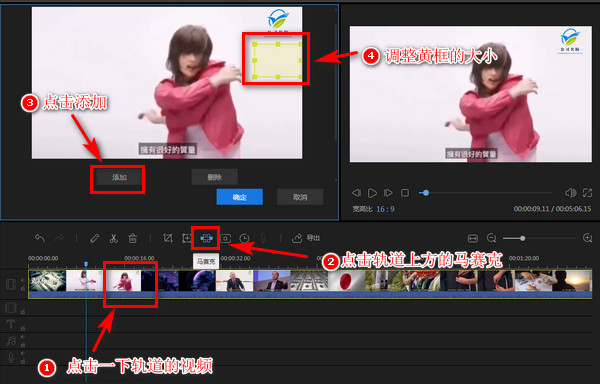Click the blue audio waveform strip under clip
The height and width of the screenshot is (384, 600).
(310, 295)
